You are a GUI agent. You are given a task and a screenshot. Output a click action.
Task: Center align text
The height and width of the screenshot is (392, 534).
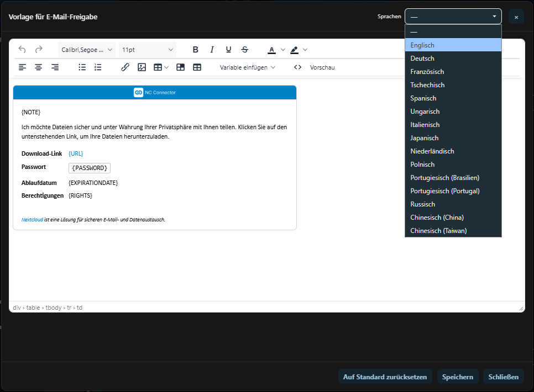(x=39, y=67)
